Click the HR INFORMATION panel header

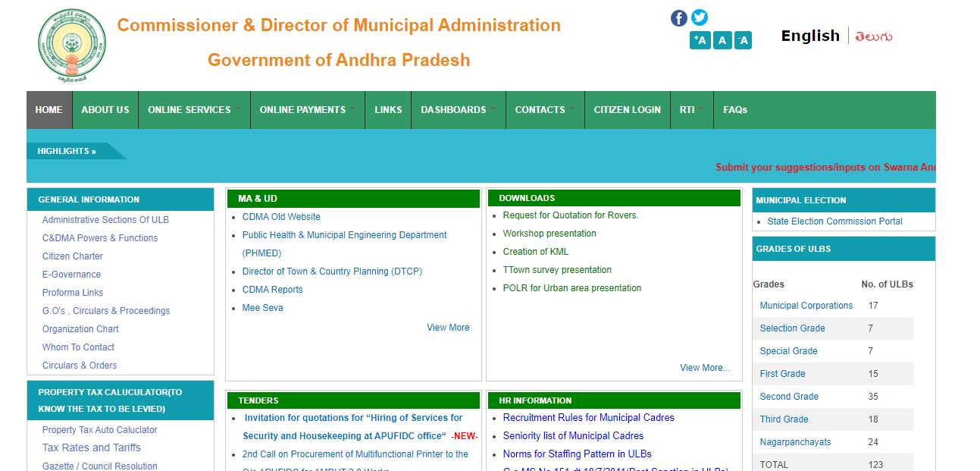coord(614,400)
